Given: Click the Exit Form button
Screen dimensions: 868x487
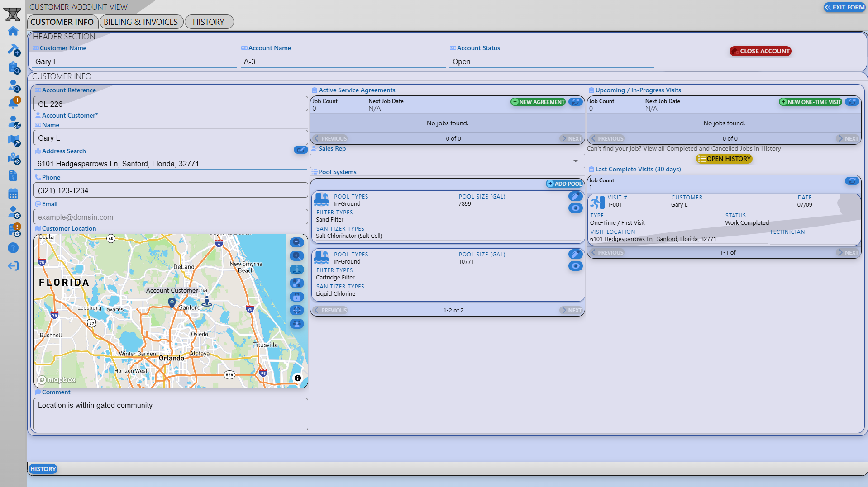Looking at the screenshot, I should (x=844, y=7).
